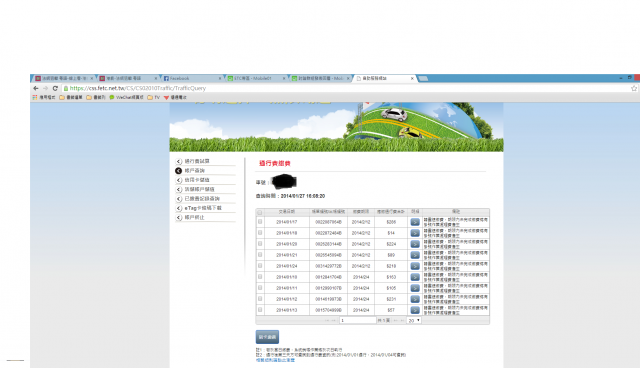Go back with browser back arrow
The height and width of the screenshot is (368, 640).
(36, 88)
